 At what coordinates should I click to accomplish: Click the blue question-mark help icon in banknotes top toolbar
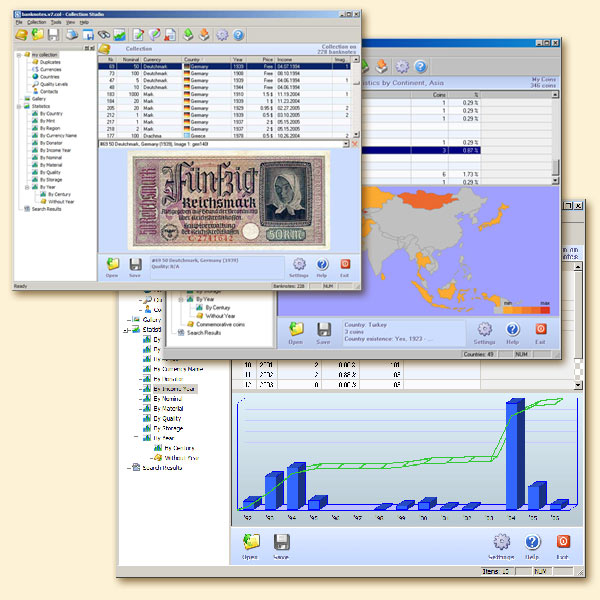tap(238, 35)
